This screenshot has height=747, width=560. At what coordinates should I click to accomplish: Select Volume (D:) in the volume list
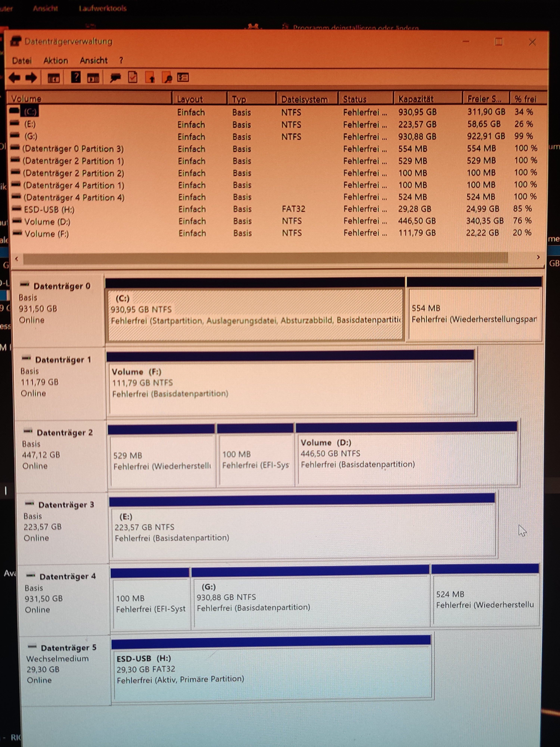[x=47, y=222]
